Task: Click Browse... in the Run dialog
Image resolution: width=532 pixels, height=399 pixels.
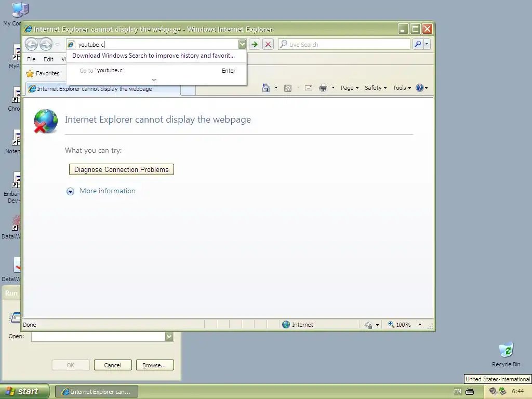Action: pos(155,365)
